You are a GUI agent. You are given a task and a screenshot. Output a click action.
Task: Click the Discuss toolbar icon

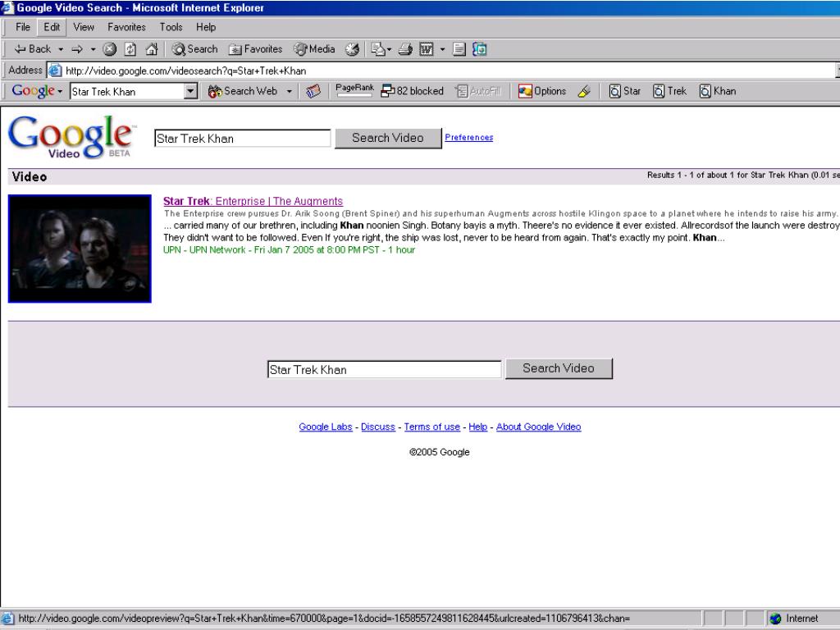pyautogui.click(x=459, y=49)
